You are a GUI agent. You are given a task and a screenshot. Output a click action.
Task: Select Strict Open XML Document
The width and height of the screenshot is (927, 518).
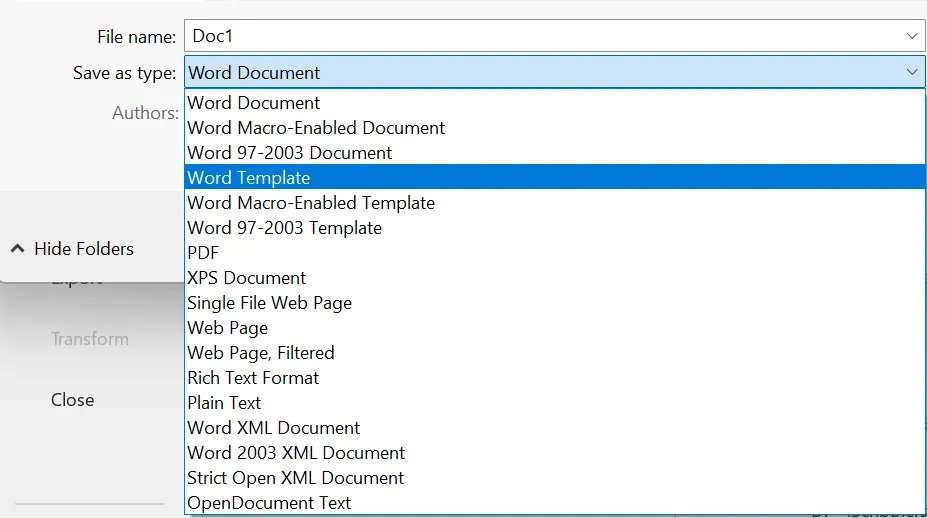[x=555, y=477]
